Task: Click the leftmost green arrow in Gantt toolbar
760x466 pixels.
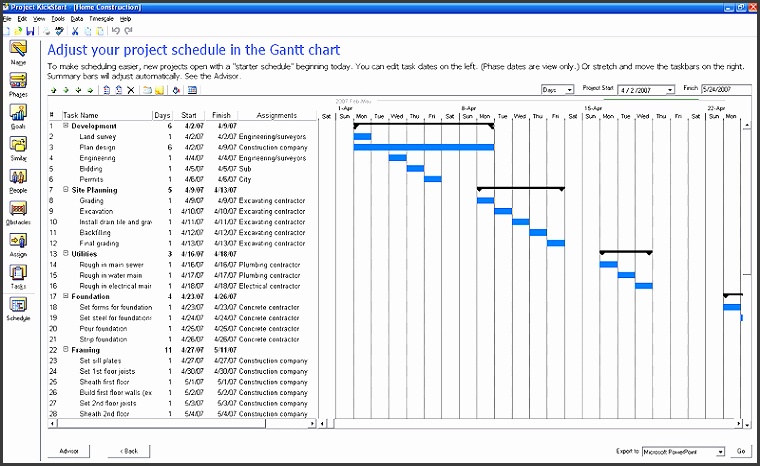Action: tap(53, 90)
